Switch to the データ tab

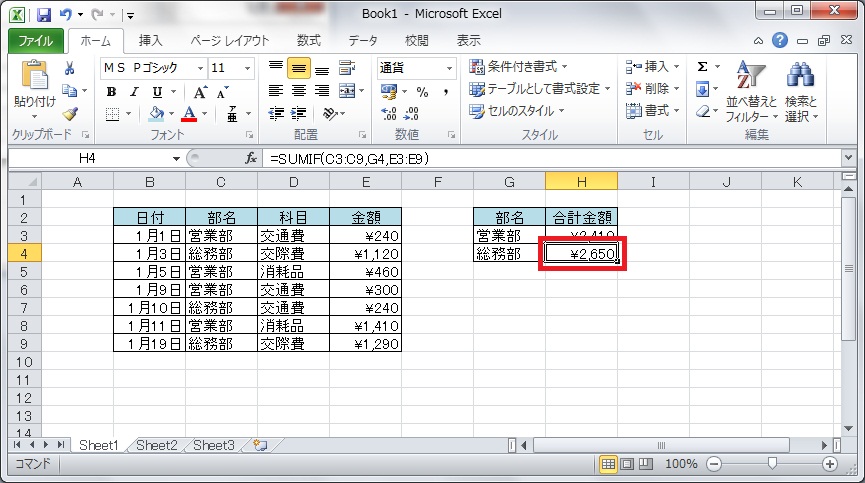363,41
